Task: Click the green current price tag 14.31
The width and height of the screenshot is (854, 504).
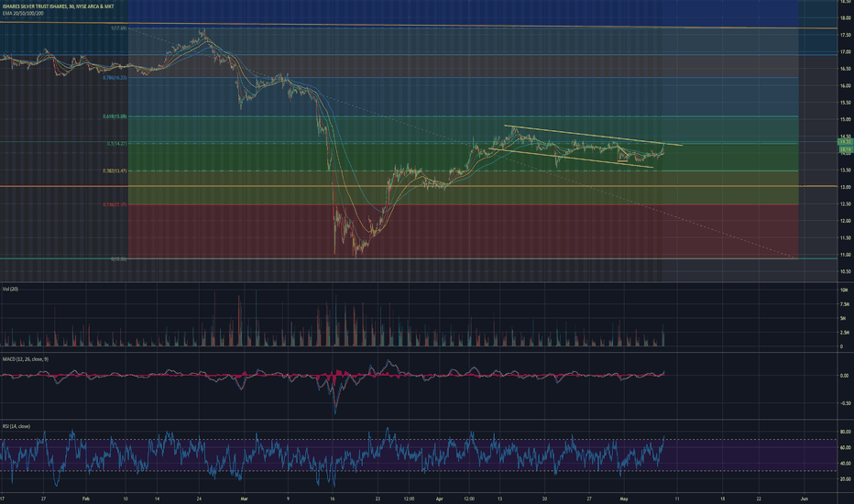Action: (845, 142)
